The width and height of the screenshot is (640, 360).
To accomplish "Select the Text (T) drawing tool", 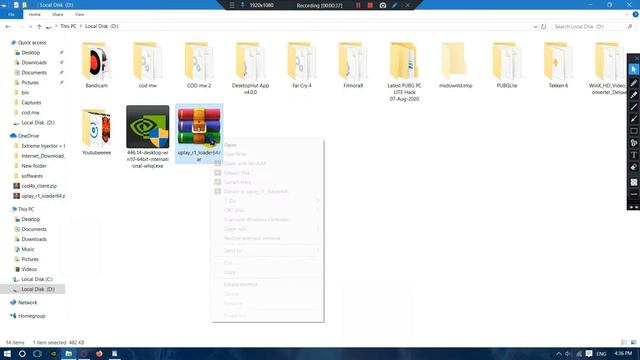I will coord(633,155).
